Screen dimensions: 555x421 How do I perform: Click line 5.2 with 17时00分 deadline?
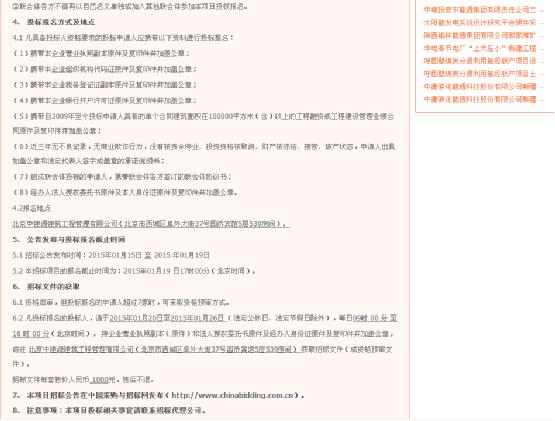click(134, 271)
